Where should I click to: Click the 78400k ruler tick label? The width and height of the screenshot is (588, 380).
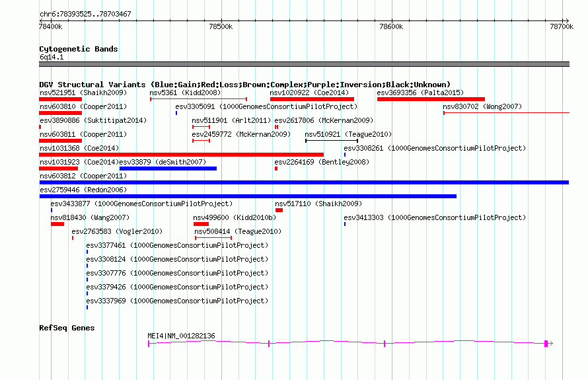click(x=51, y=26)
